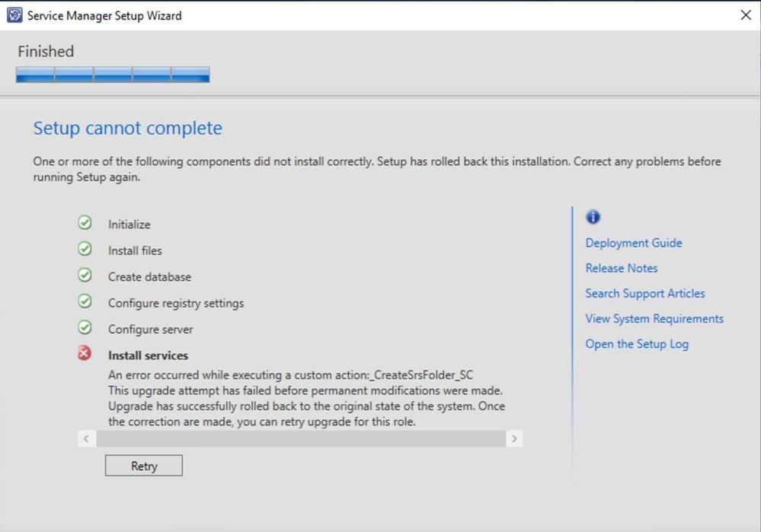Click the left arrow of the horizontal scrollbar
The image size is (761, 532).
(x=86, y=439)
